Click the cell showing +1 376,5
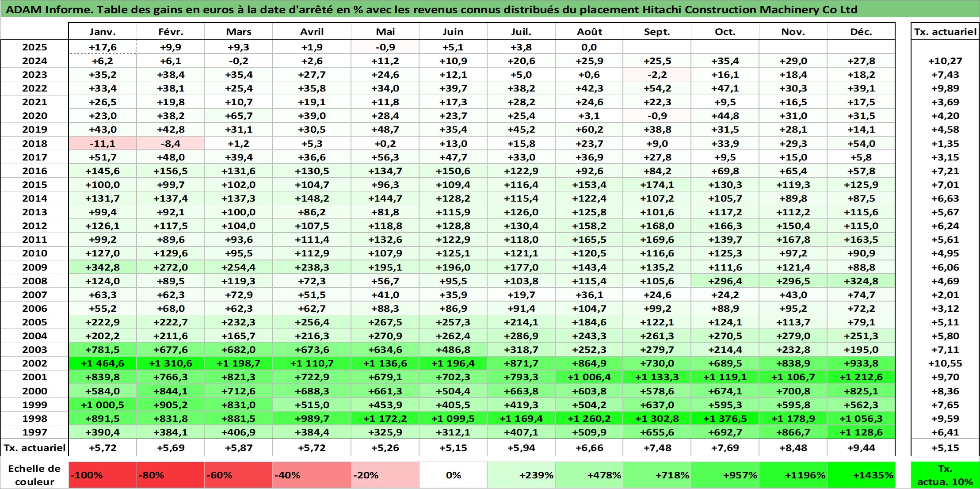The width and height of the screenshot is (980, 489). tap(725, 419)
